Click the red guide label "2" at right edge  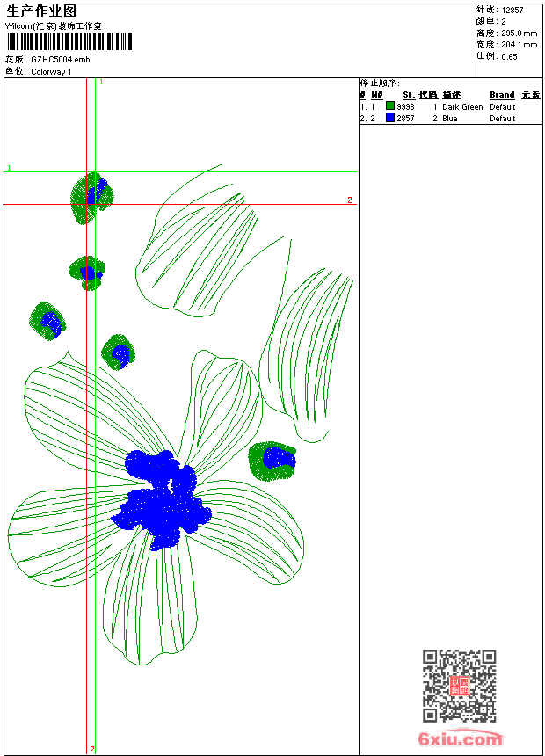(x=350, y=200)
